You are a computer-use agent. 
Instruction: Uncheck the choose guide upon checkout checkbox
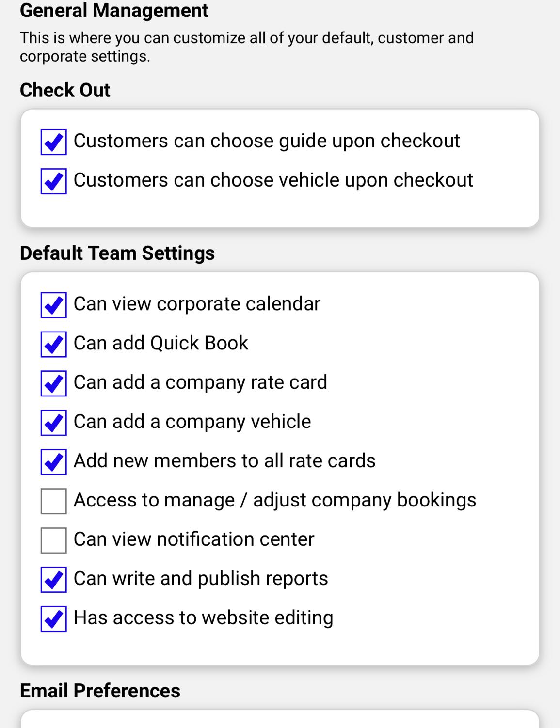(53, 142)
